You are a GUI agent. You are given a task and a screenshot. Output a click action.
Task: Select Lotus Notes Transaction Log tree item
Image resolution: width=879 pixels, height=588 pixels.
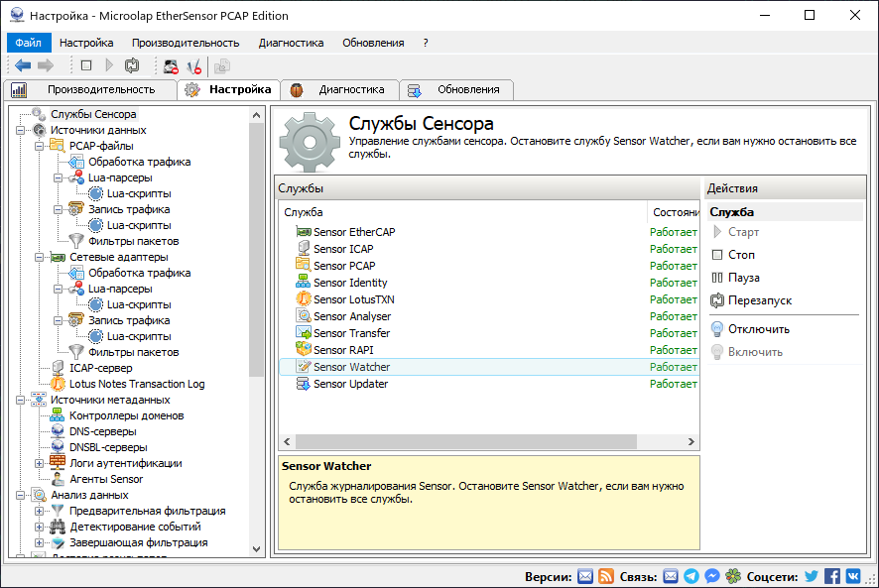[x=136, y=384]
